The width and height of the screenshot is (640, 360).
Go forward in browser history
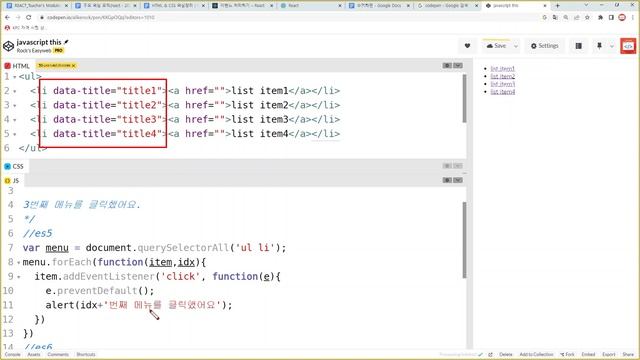pyautogui.click(x=18, y=18)
